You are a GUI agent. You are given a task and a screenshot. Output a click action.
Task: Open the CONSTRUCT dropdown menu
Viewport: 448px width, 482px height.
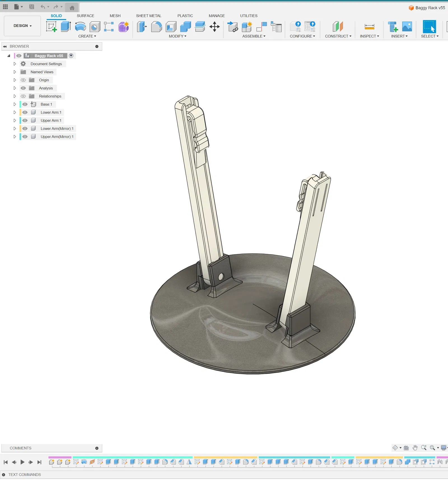click(x=338, y=36)
